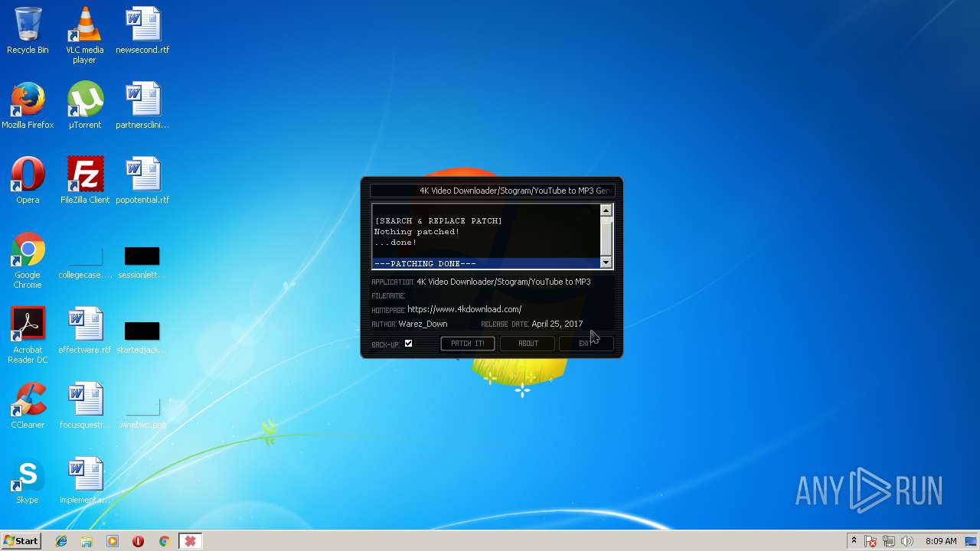Click the '...done!' log line
Screen dimensions: 980x551
[395, 243]
